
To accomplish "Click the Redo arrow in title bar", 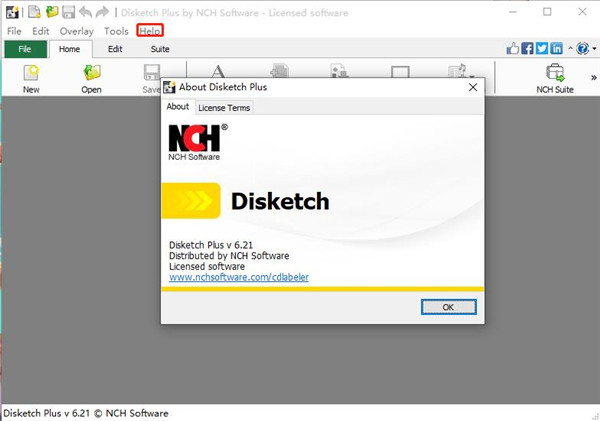I will pos(102,12).
